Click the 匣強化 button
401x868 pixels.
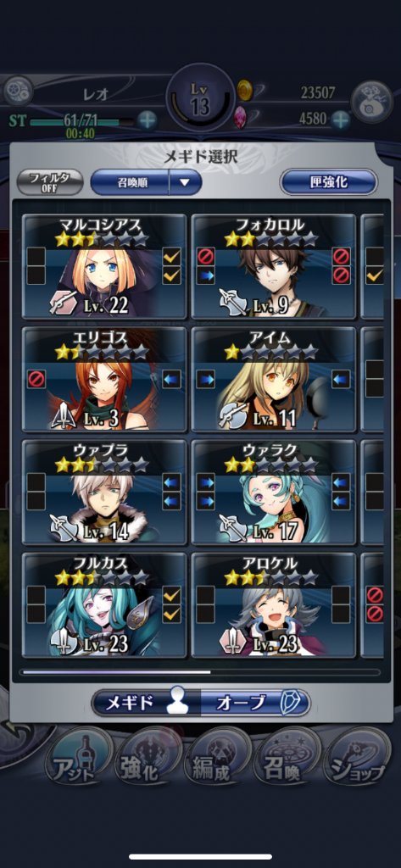[328, 182]
